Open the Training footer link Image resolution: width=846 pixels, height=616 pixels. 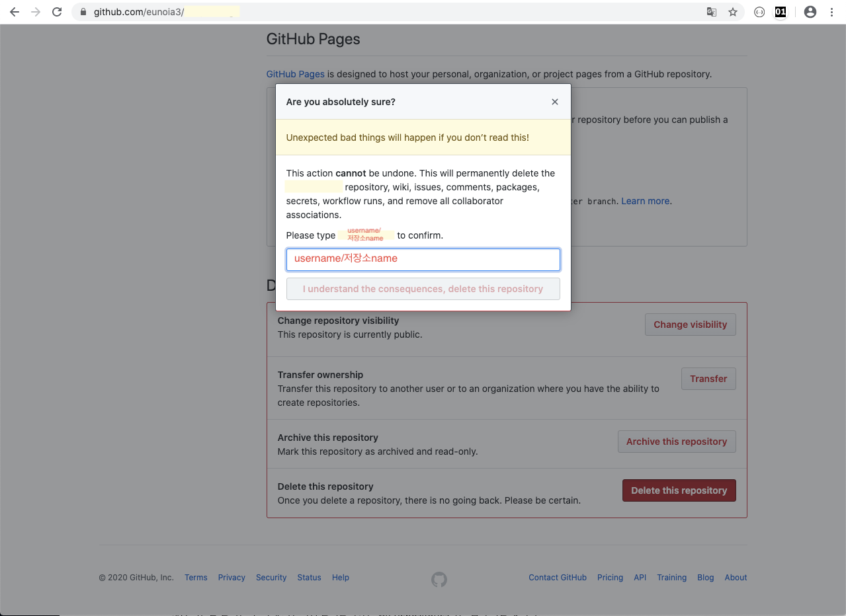[671, 578]
